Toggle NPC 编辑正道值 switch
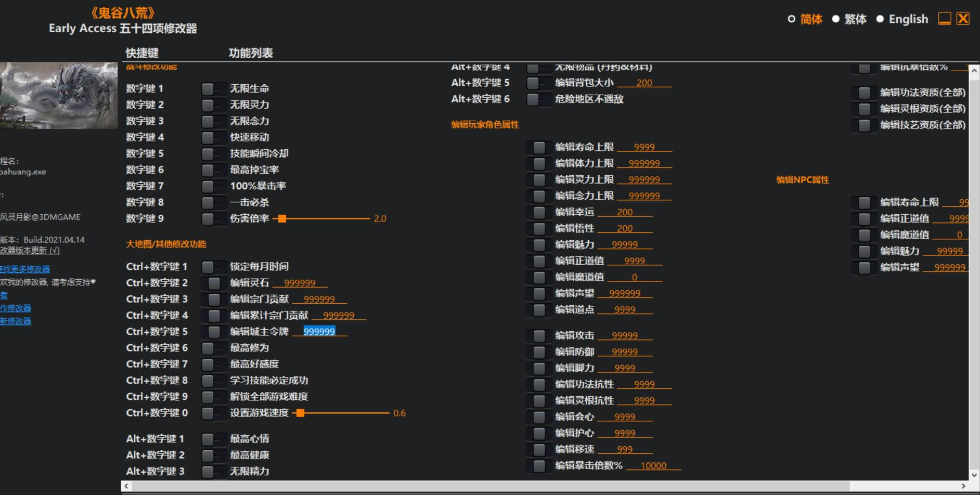The height and width of the screenshot is (495, 980). (x=863, y=219)
